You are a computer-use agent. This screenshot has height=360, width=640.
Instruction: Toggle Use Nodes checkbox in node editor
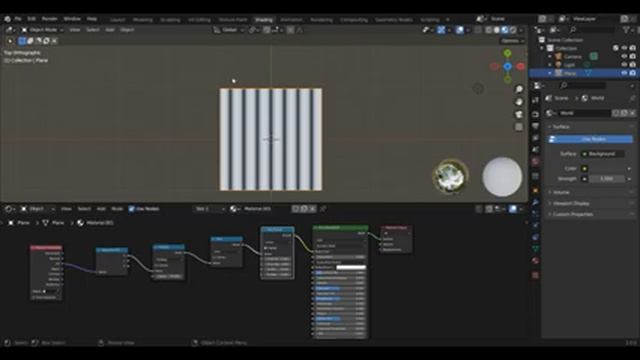click(131, 209)
